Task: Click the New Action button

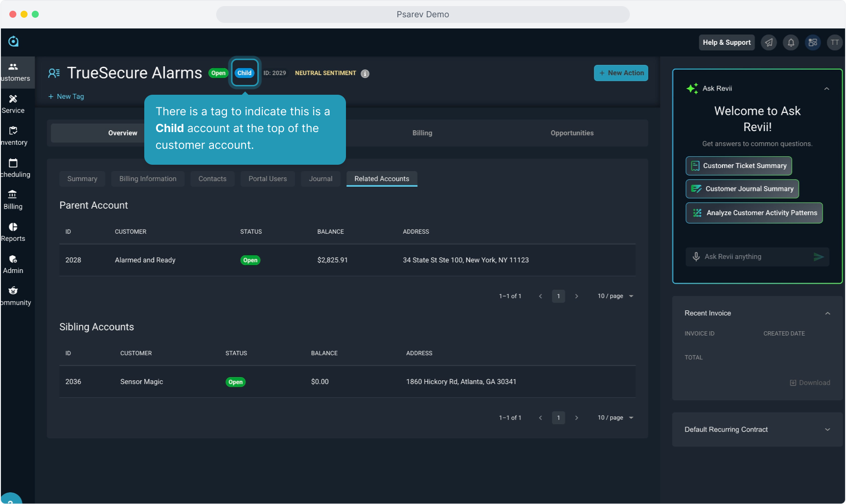Action: click(x=620, y=73)
